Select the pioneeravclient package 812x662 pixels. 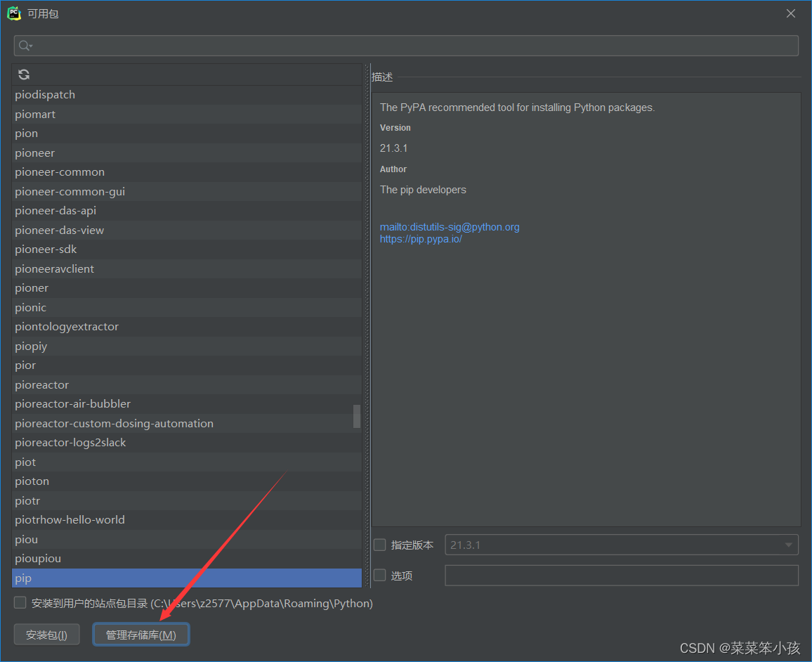coord(186,269)
